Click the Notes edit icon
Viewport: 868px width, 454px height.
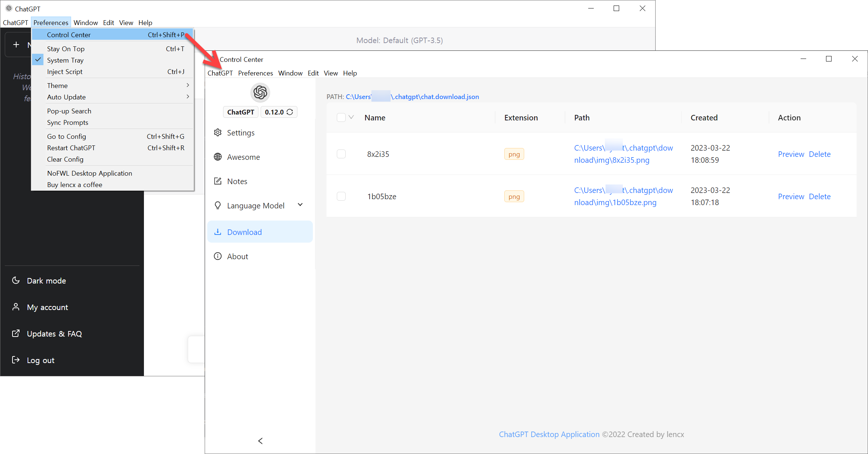coord(218,181)
